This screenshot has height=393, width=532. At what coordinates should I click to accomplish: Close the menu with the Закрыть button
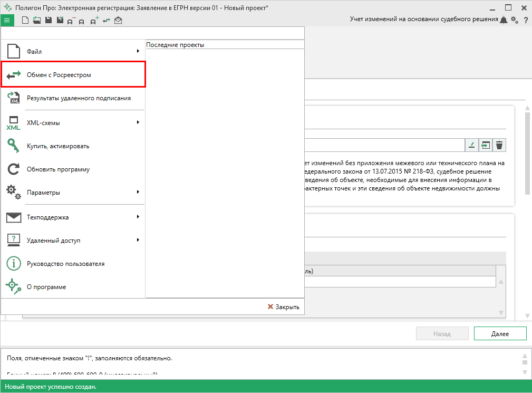point(283,307)
